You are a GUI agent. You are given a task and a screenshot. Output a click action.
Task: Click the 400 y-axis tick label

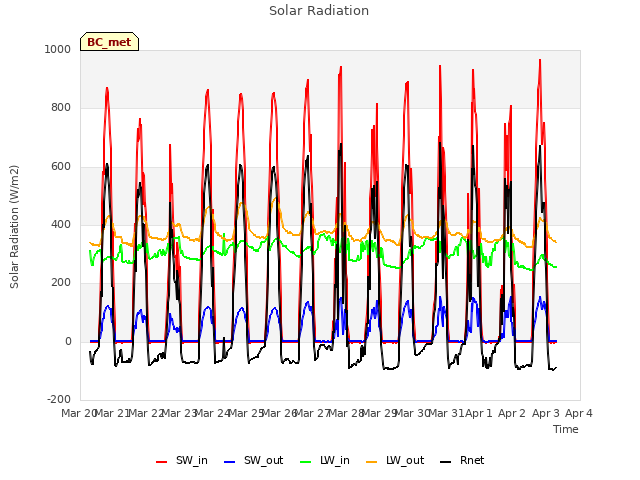point(61,224)
